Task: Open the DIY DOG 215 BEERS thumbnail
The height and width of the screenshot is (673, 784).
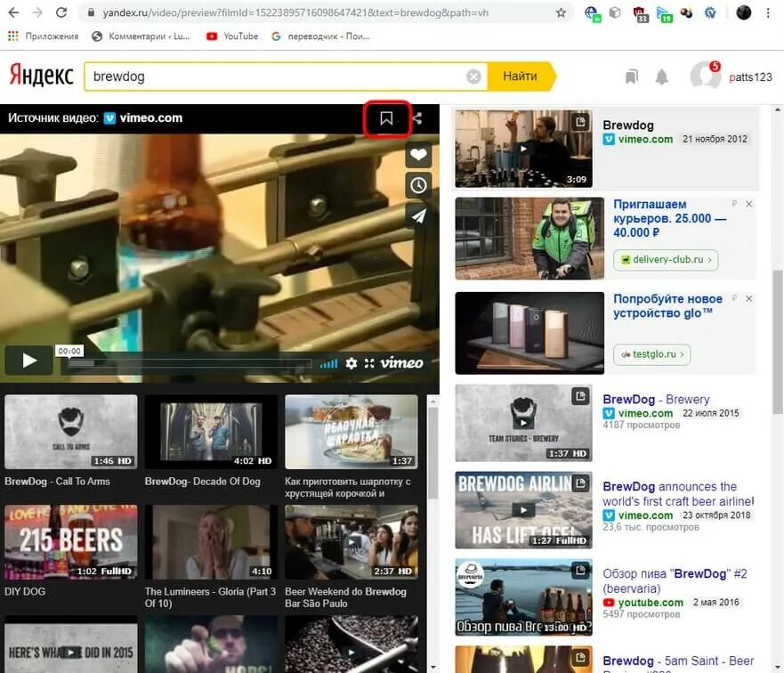Action: [x=71, y=542]
